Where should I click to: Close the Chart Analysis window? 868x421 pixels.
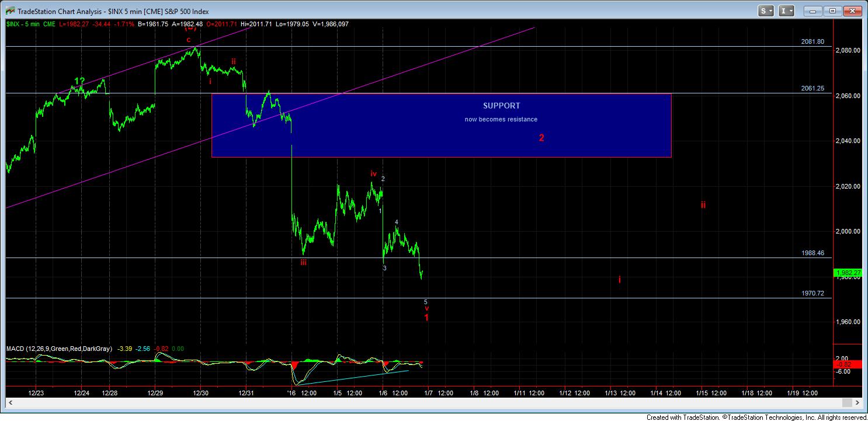[x=853, y=11]
